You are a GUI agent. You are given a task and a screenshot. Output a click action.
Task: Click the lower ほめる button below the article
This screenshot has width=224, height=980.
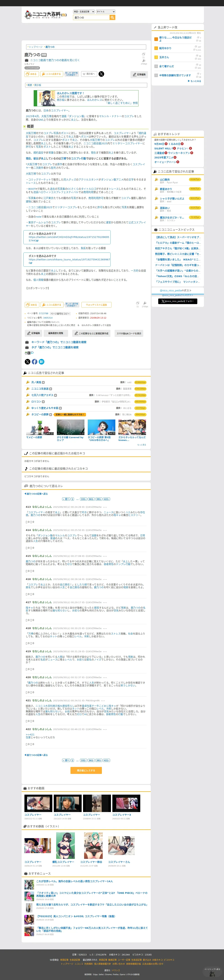click(32, 305)
